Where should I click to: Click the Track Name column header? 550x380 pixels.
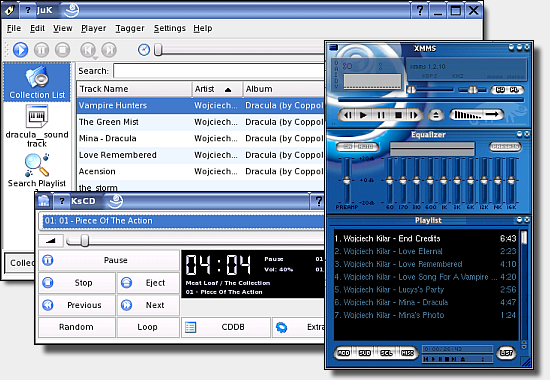(x=134, y=89)
